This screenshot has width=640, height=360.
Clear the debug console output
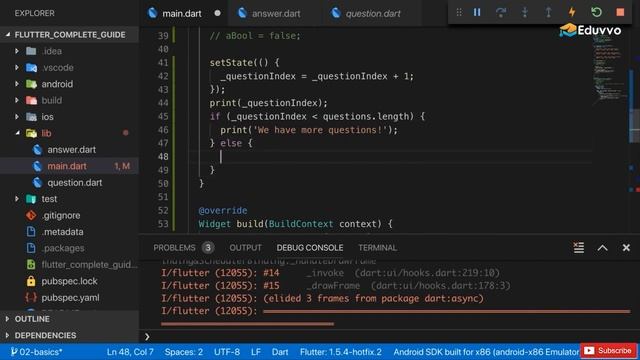[578, 247]
